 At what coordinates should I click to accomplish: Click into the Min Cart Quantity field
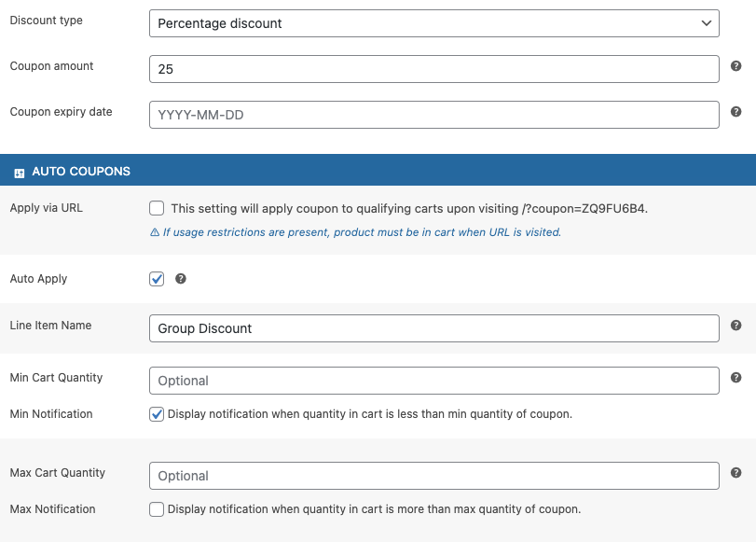pos(433,381)
